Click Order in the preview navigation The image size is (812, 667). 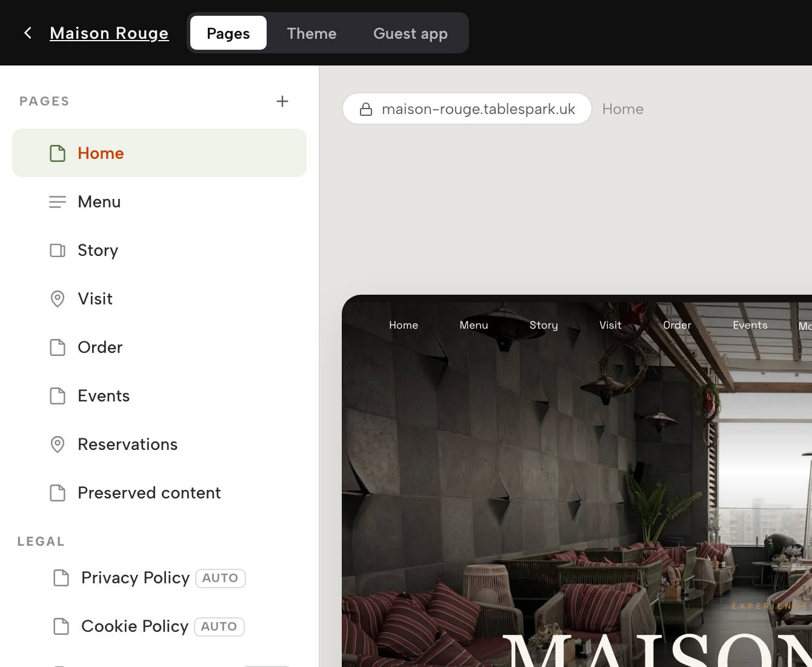point(677,325)
